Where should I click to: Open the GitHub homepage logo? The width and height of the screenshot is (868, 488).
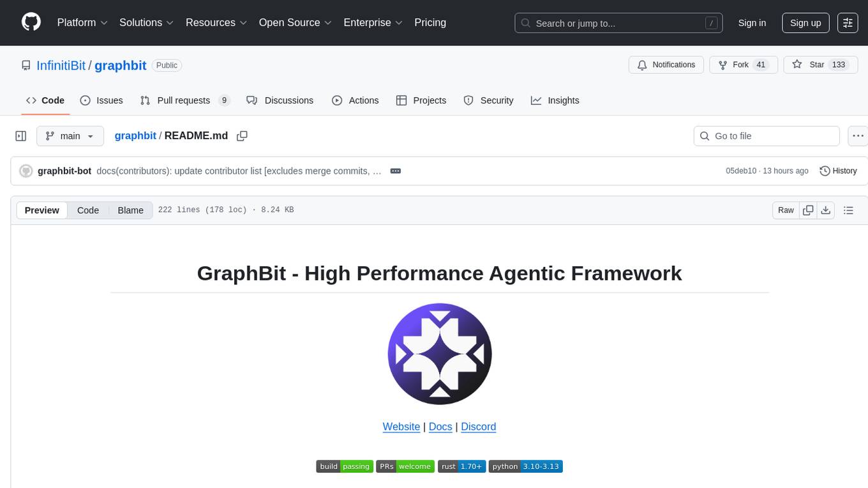(31, 22)
